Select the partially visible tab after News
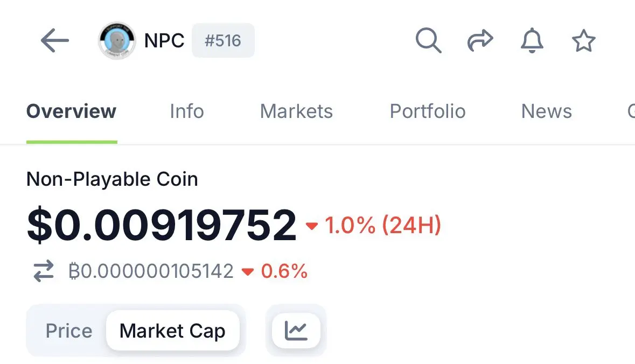Image resolution: width=635 pixels, height=364 pixels. tap(631, 111)
